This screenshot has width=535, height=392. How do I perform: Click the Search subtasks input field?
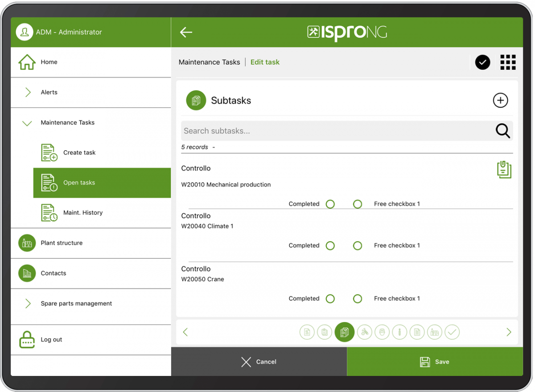312,131
